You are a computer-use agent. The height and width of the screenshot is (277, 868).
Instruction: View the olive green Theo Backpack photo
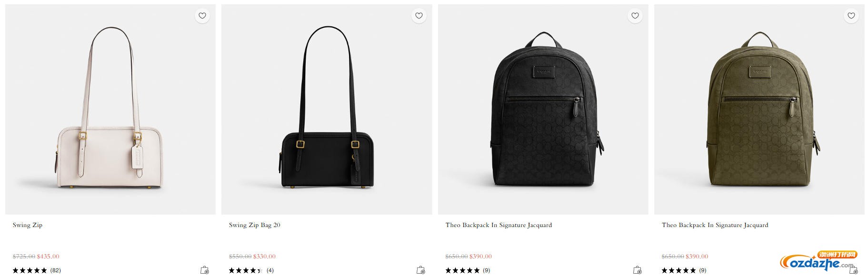759,109
